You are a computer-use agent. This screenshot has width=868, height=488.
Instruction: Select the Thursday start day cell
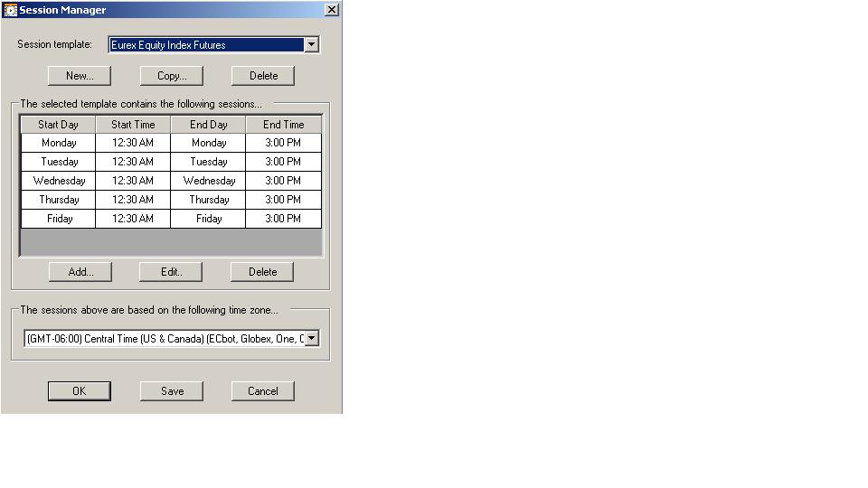click(x=58, y=199)
